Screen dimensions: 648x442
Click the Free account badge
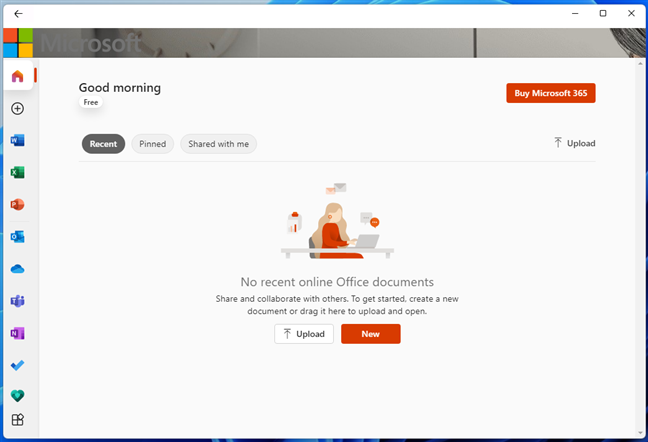[91, 102]
